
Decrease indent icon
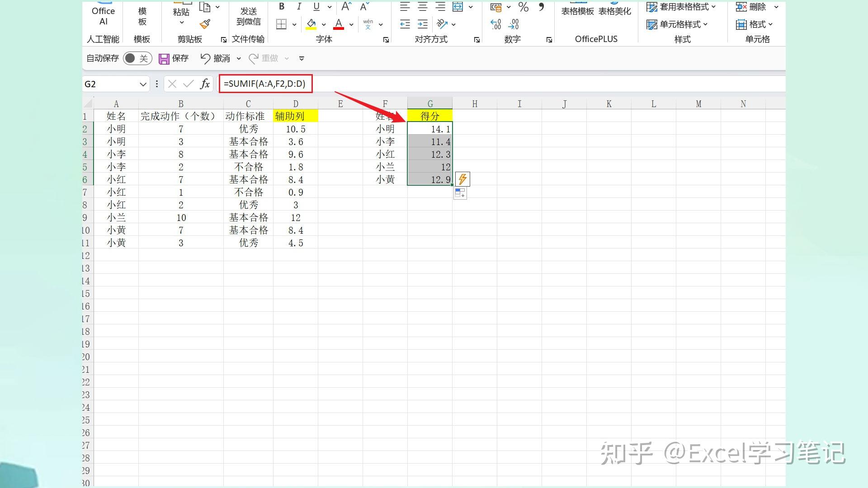click(405, 24)
